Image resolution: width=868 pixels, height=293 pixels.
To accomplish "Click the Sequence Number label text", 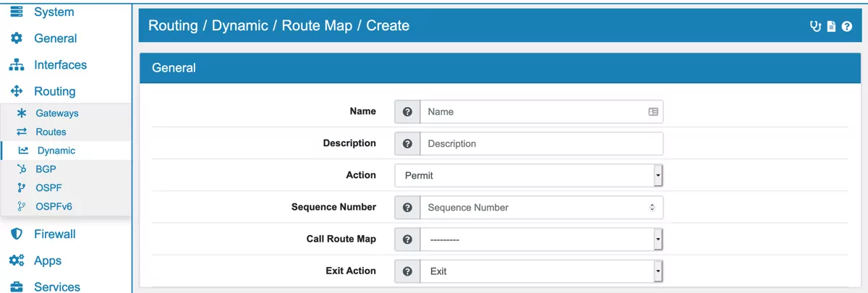I will click(333, 207).
